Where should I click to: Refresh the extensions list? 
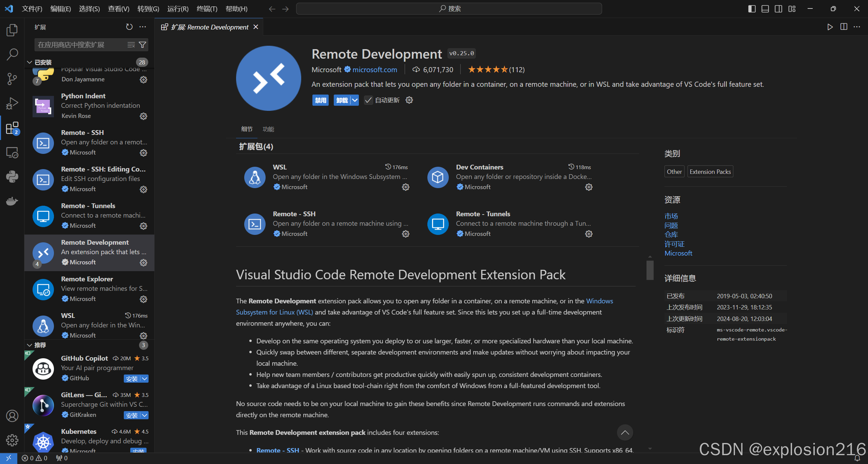(x=129, y=27)
